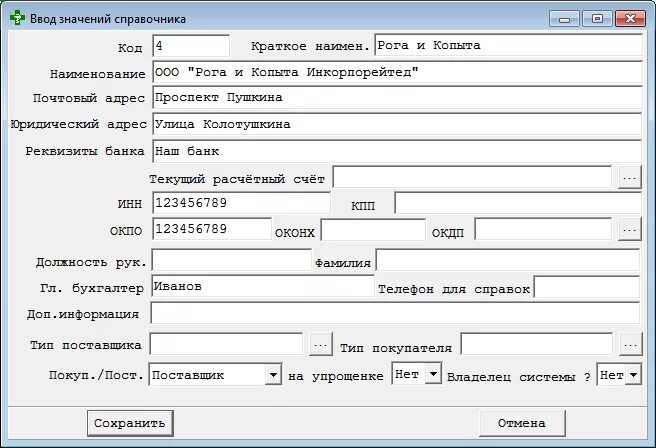Click the window title Ввод значений справочника
The image size is (656, 448).
click(x=108, y=19)
